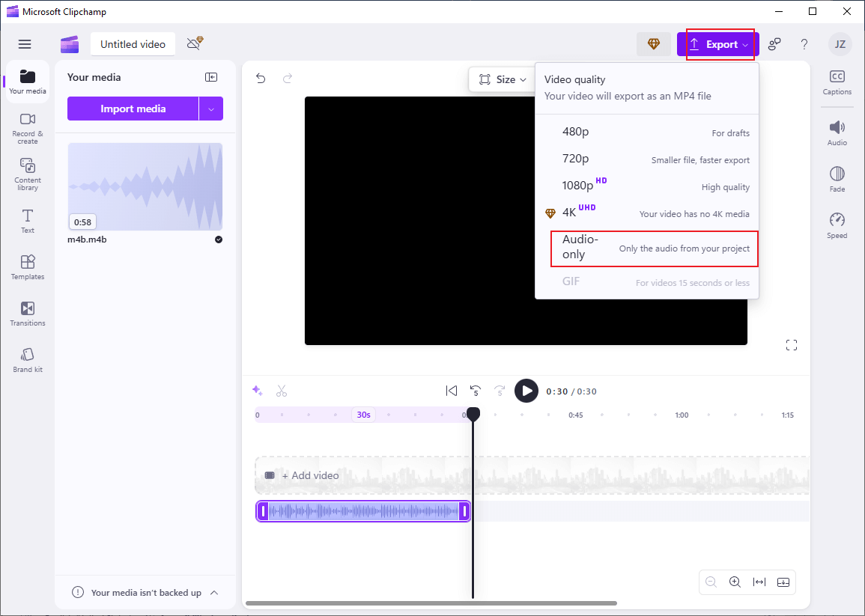Expand the Import media dropdown arrow

(210, 109)
